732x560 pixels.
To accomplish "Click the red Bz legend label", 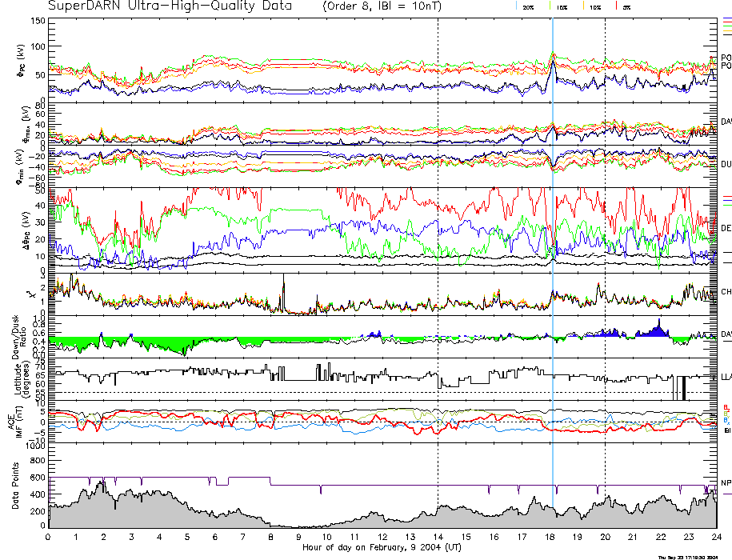I will coord(726,407).
